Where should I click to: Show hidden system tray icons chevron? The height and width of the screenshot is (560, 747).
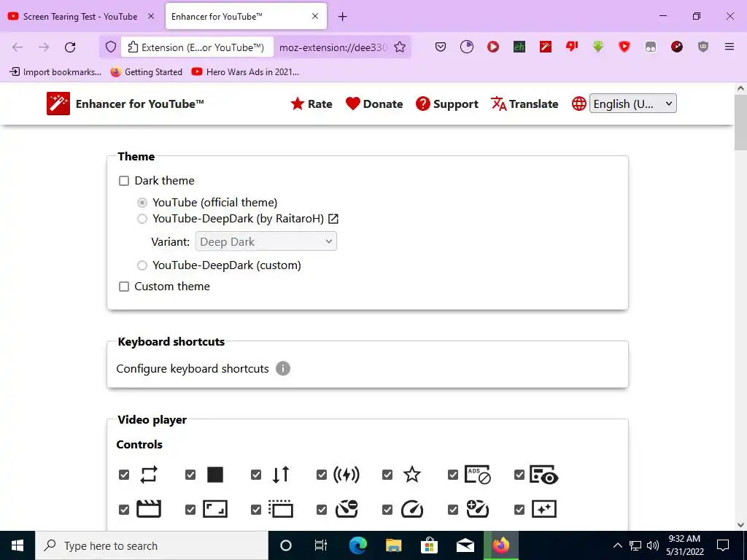[x=617, y=545]
